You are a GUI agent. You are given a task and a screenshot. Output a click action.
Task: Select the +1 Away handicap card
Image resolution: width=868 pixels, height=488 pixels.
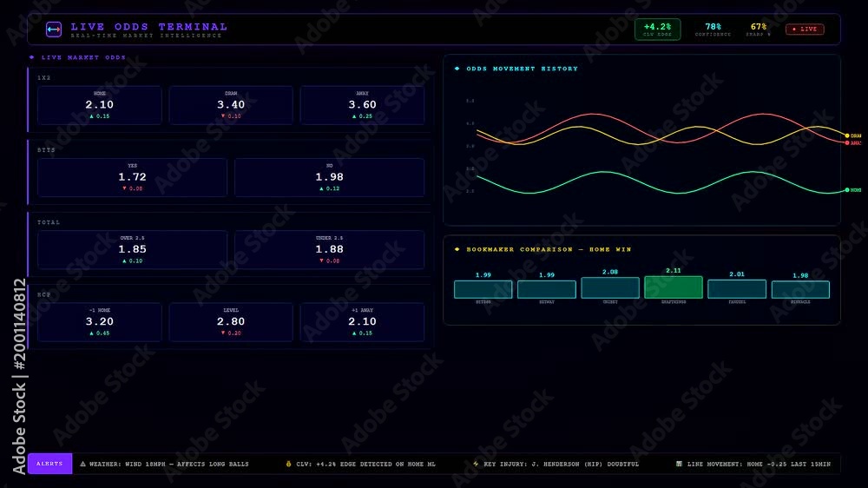pyautogui.click(x=362, y=322)
